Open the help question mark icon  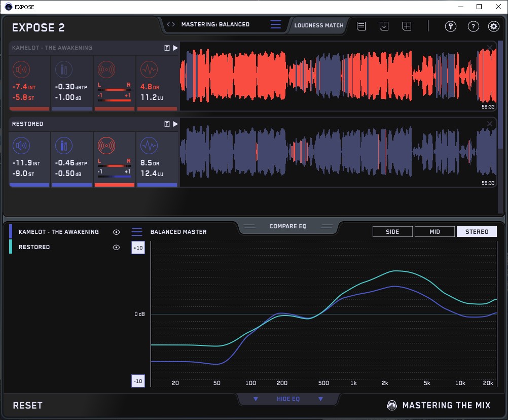(473, 26)
